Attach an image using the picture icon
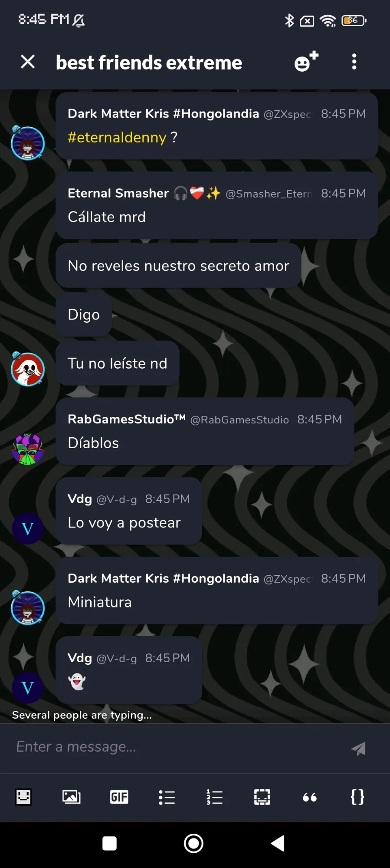The image size is (390, 868). click(x=72, y=797)
